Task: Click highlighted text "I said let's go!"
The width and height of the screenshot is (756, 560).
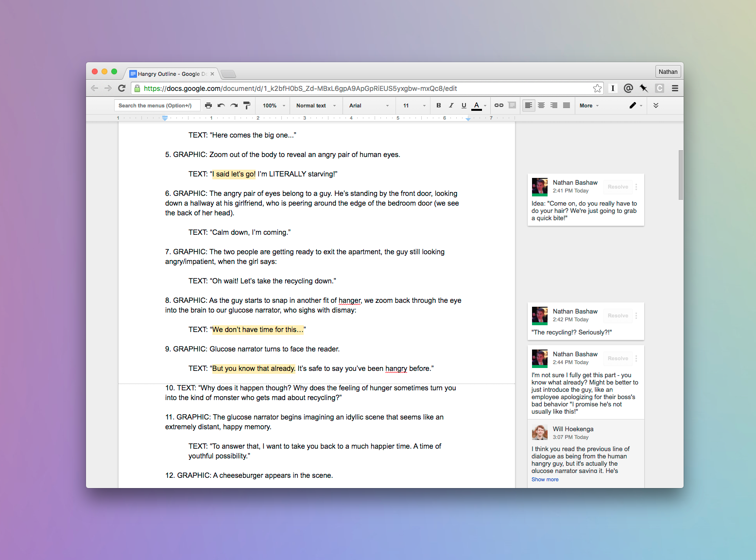Action: [234, 174]
